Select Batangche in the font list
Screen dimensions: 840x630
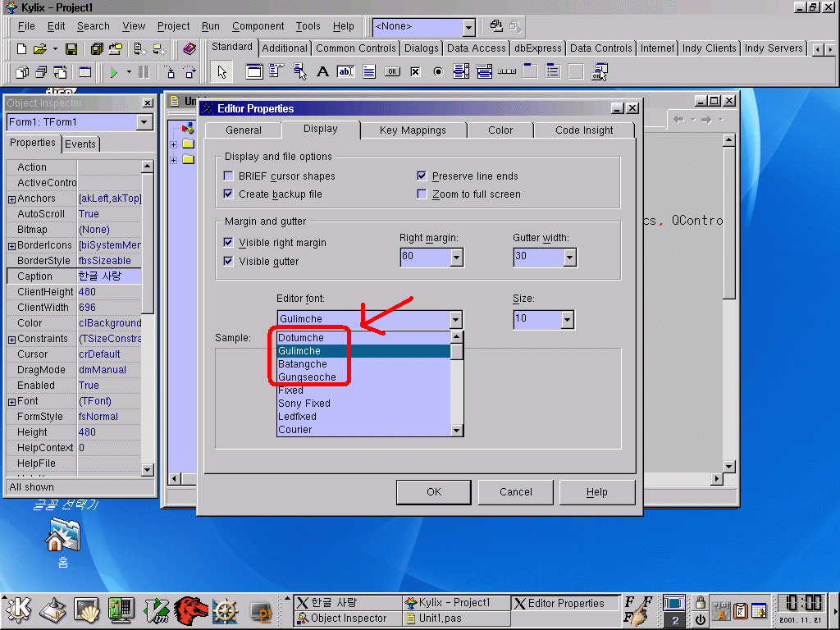click(363, 363)
